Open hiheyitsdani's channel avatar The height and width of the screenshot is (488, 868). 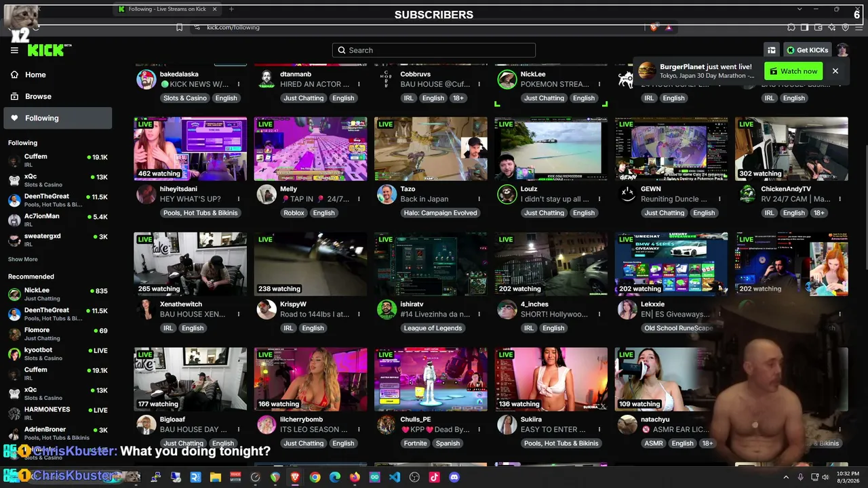[146, 195]
